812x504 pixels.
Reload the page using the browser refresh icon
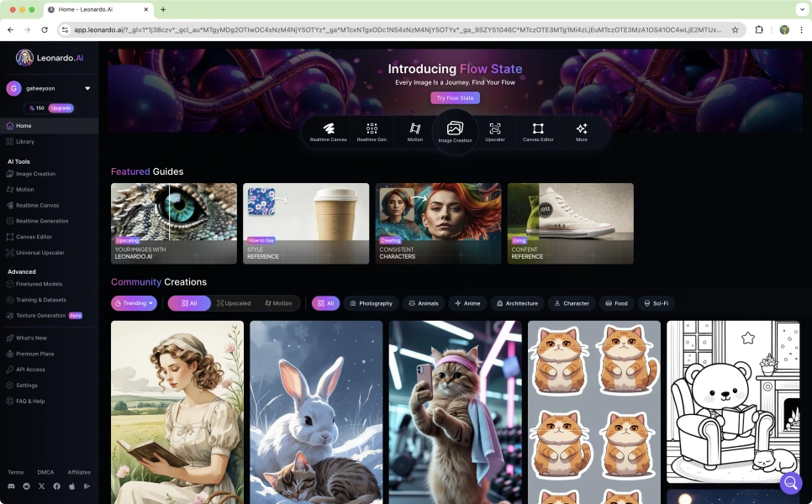pos(45,30)
